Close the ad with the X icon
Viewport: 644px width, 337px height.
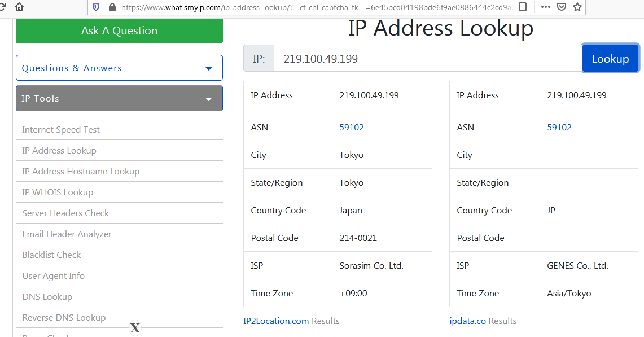tap(135, 328)
